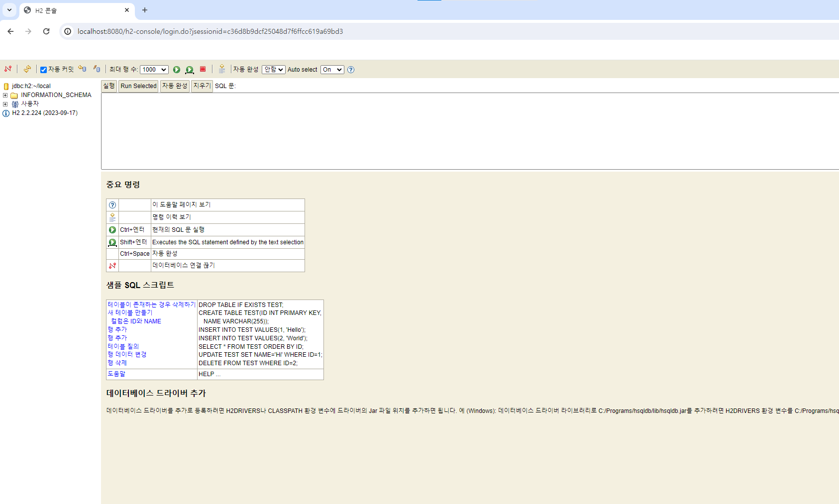
Task: Click history icon in 명령 이력 보기 row
Action: pyautogui.click(x=112, y=217)
